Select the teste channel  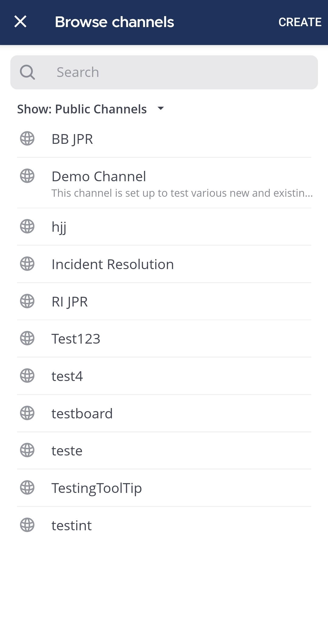(67, 451)
